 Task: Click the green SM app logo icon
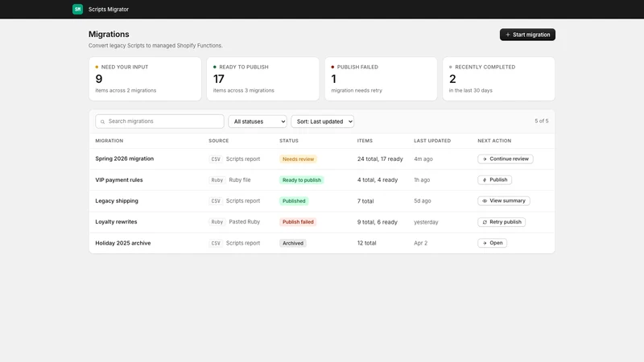click(77, 9)
